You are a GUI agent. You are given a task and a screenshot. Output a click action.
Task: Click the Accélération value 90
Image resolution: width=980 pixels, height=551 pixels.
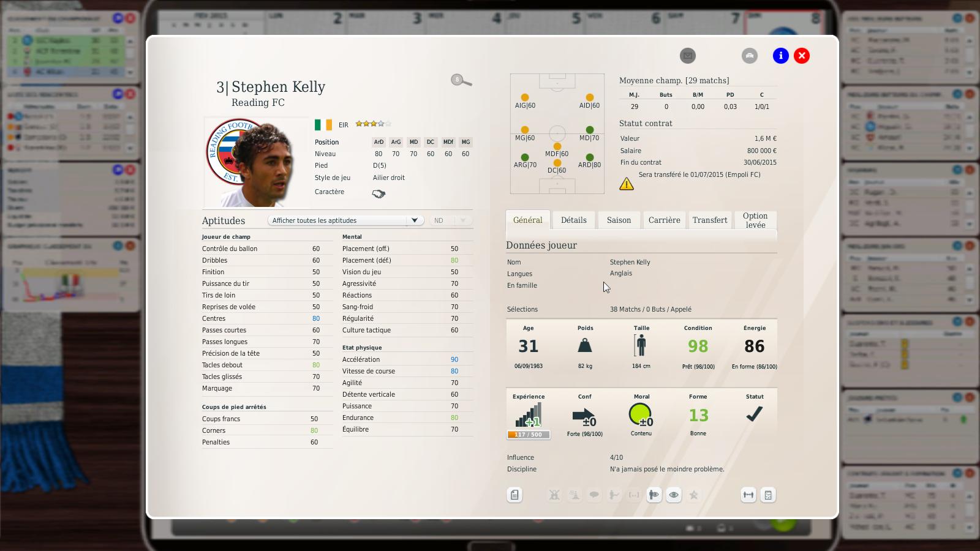pos(454,359)
